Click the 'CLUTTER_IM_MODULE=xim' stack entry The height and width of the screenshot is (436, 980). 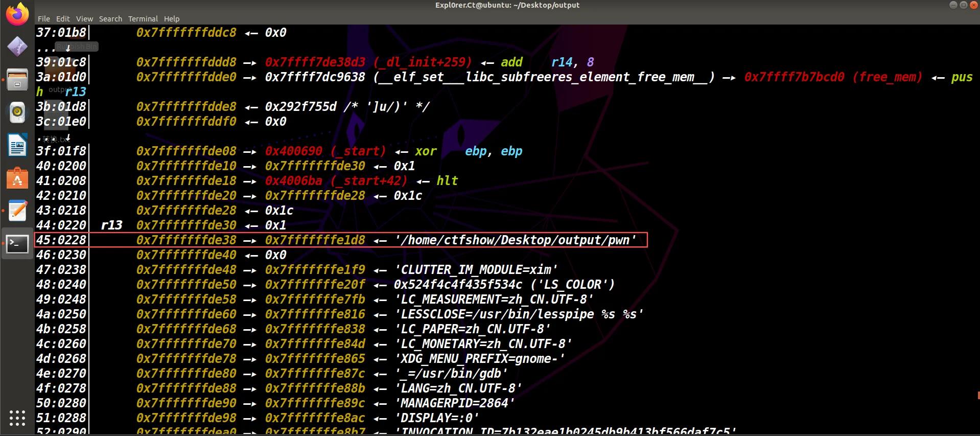tap(476, 270)
